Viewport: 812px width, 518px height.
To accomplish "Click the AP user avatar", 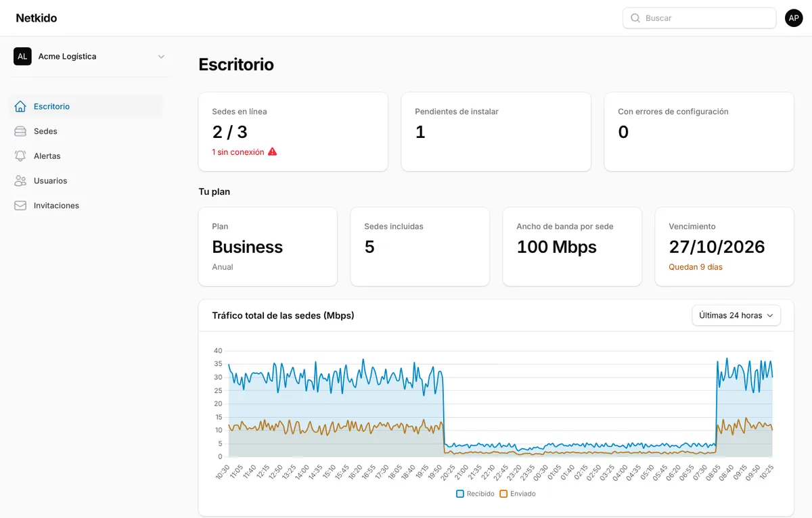I will click(x=794, y=18).
